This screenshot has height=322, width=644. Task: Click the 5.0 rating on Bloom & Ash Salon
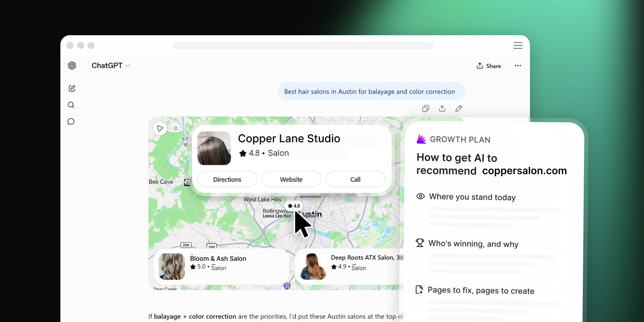(x=198, y=267)
